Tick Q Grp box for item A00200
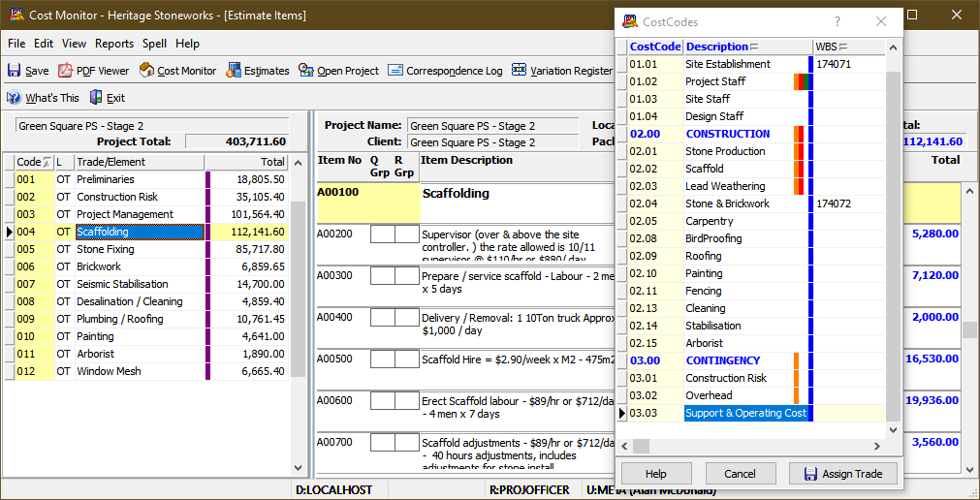This screenshot has width=980, height=500. (x=383, y=234)
